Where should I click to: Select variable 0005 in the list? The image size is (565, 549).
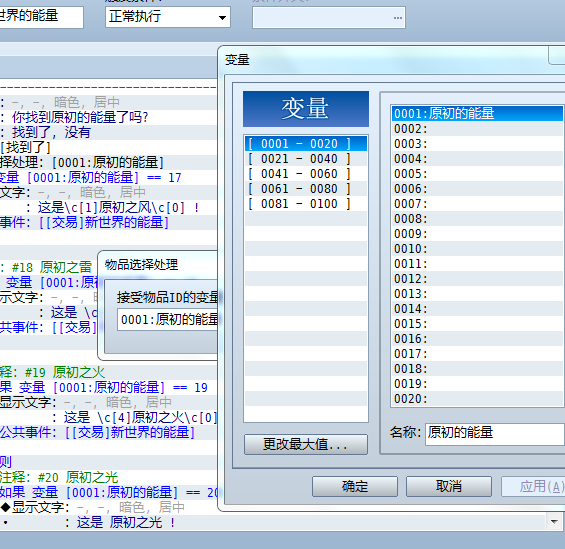(477, 174)
